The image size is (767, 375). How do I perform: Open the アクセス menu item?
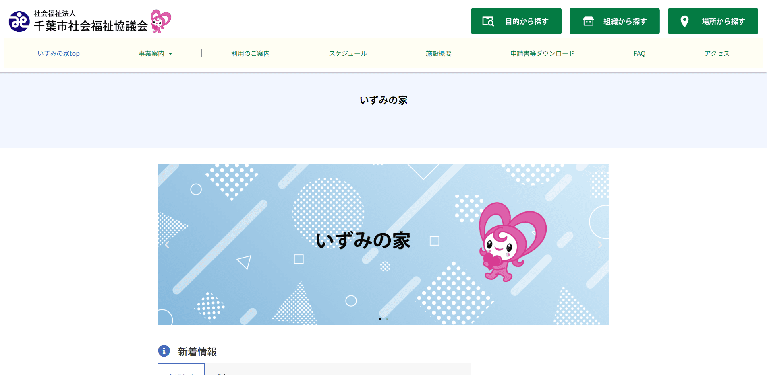717,54
